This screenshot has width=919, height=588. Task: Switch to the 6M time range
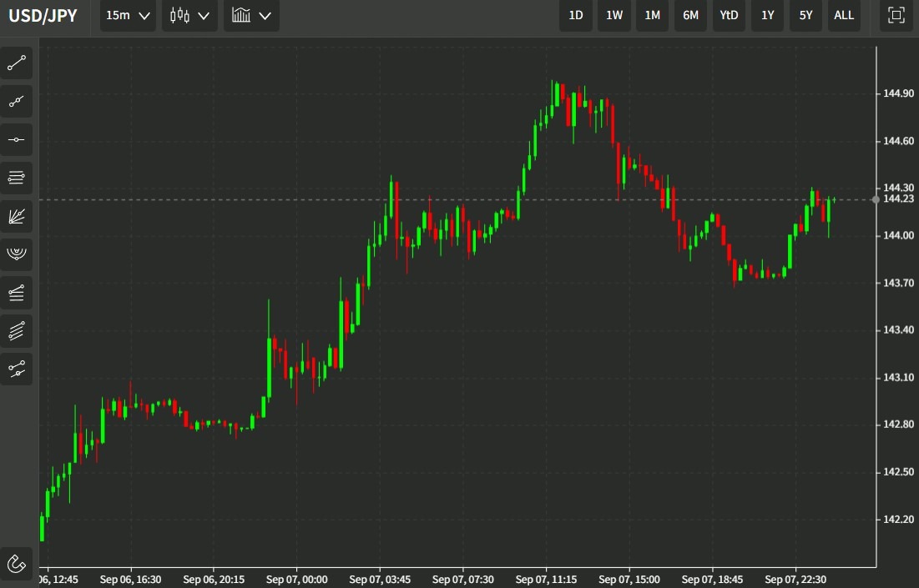pos(690,15)
